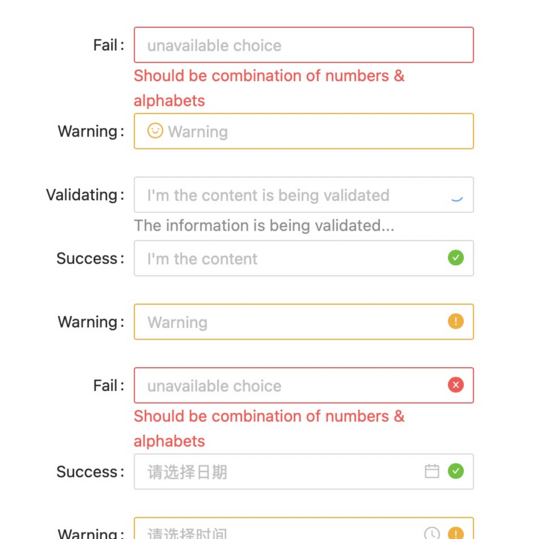
Task: Click the Validating field label
Action: click(x=85, y=195)
